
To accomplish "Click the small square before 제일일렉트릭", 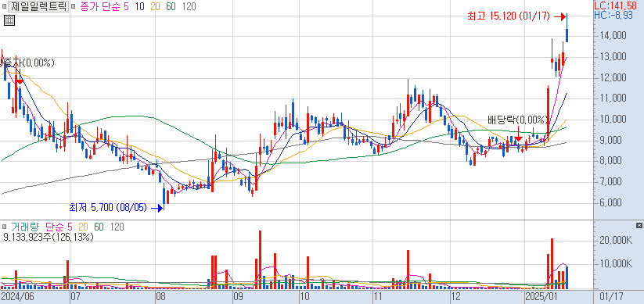I will (x=4, y=6).
